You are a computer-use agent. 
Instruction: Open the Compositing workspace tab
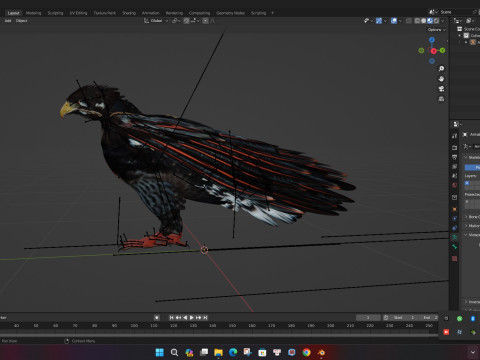[199, 13]
